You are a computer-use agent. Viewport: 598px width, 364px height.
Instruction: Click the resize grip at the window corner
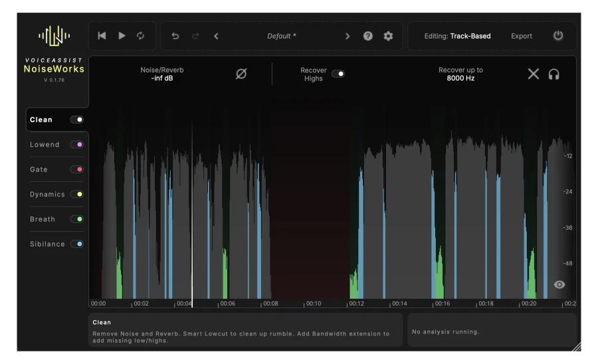tap(576, 347)
